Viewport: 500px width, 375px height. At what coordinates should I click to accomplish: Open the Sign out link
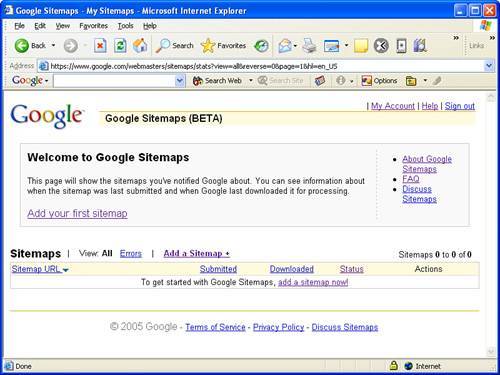460,106
